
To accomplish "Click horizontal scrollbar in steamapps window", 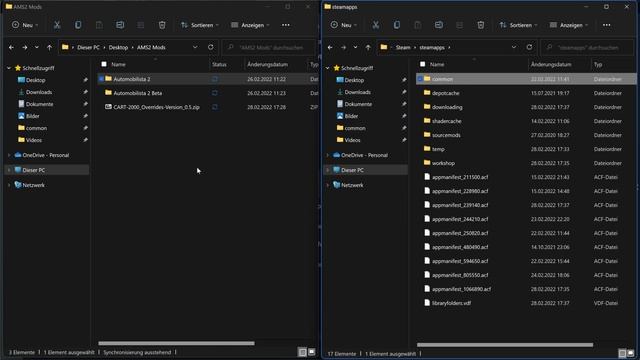I will click(505, 345).
